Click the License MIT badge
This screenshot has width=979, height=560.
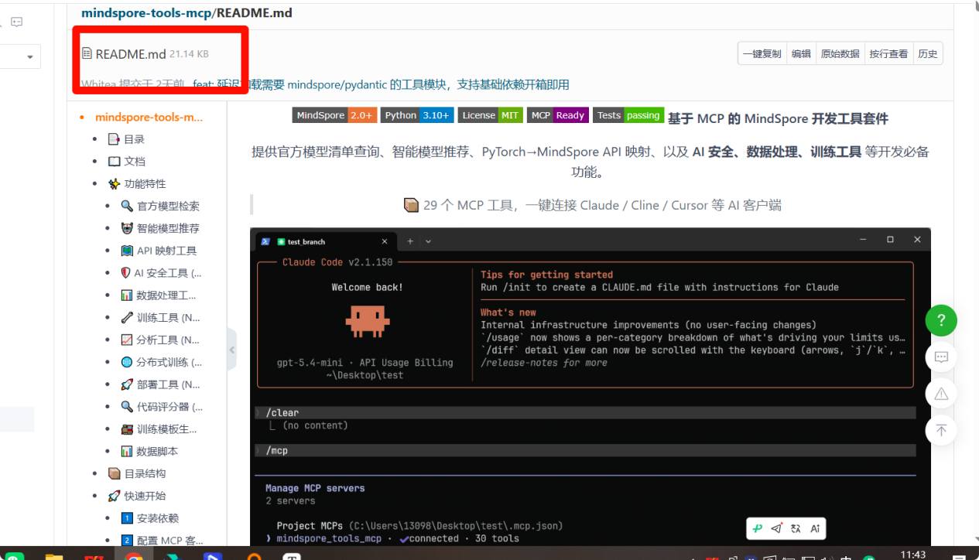491,115
